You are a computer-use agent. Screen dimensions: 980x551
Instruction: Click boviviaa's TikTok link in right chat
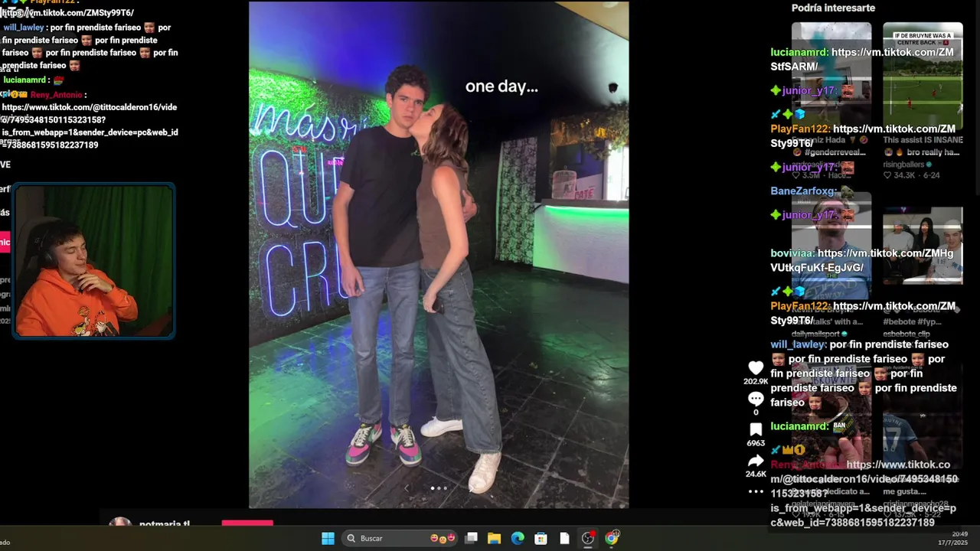click(862, 260)
